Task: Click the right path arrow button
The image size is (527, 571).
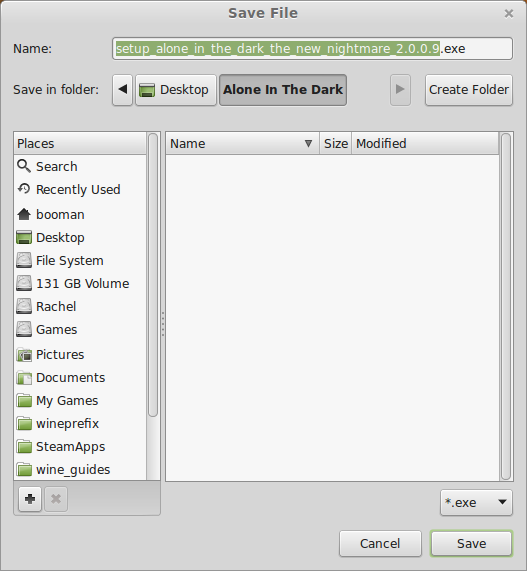Action: pos(400,90)
